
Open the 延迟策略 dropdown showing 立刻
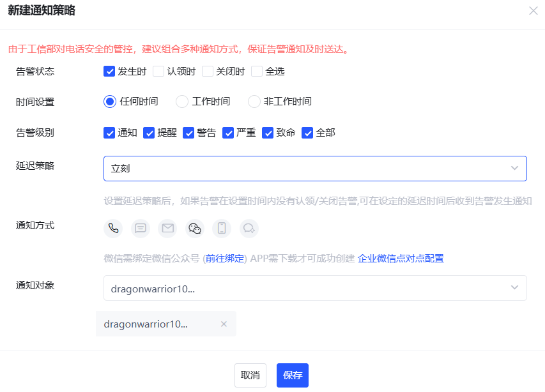click(315, 169)
